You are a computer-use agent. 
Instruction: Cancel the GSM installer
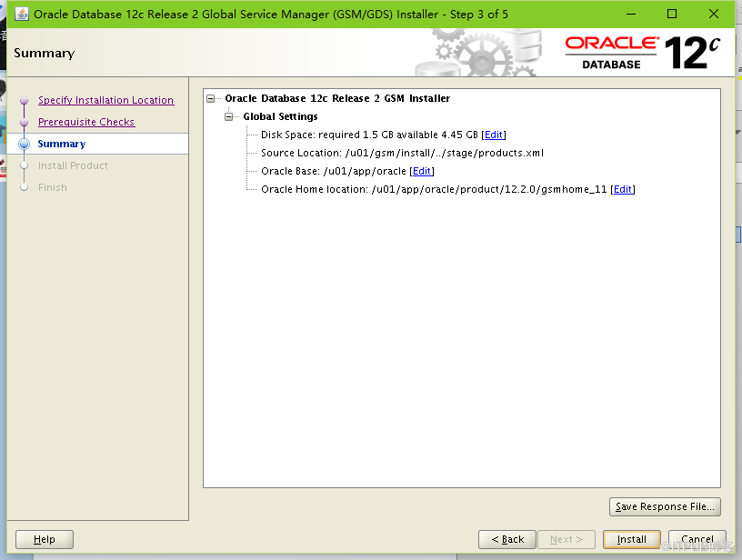coord(697,539)
